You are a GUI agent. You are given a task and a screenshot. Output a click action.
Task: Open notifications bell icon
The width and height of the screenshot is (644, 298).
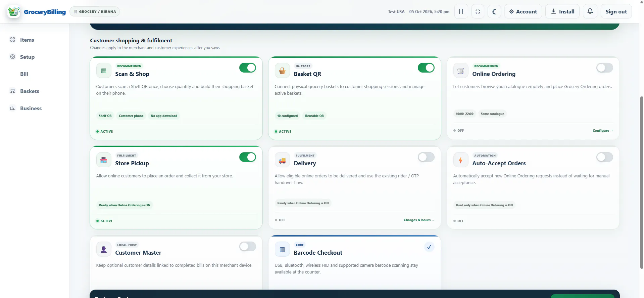pos(590,11)
